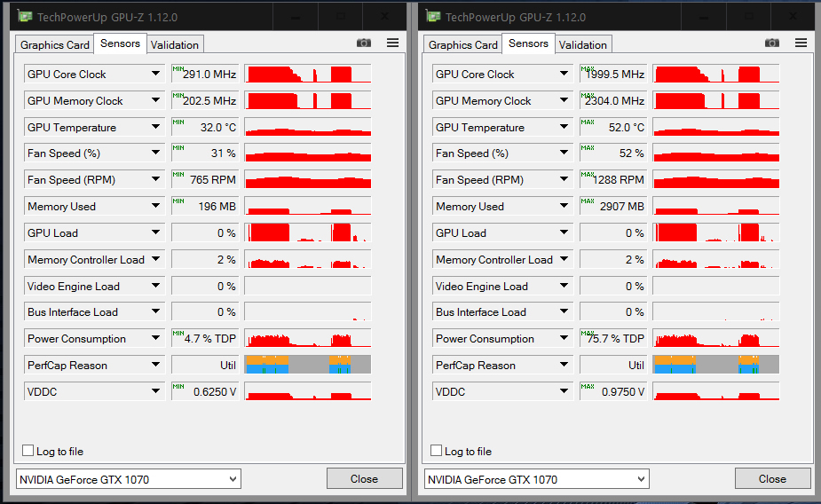
Task: Expand GPU Memory Clock dropdown in right window
Action: [564, 100]
